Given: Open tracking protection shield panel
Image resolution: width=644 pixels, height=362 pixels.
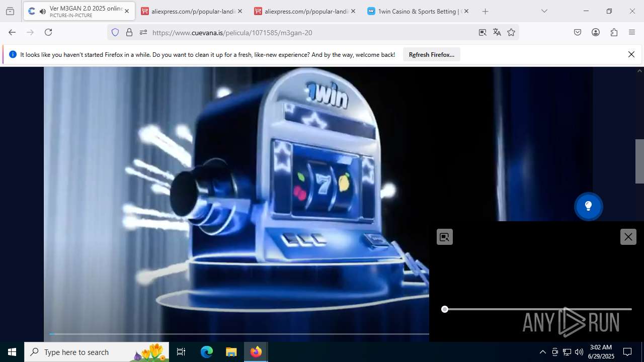Looking at the screenshot, I should [x=115, y=32].
